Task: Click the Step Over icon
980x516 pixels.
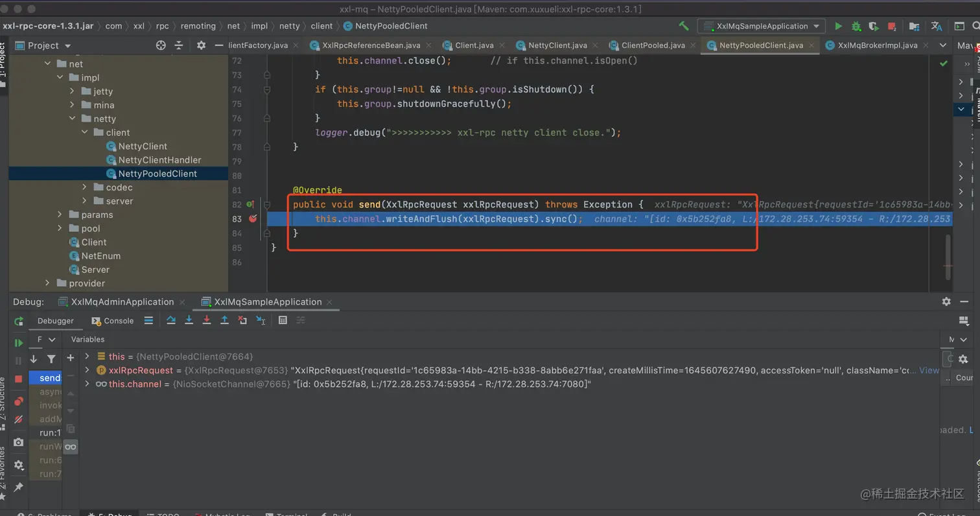Action: 171,320
